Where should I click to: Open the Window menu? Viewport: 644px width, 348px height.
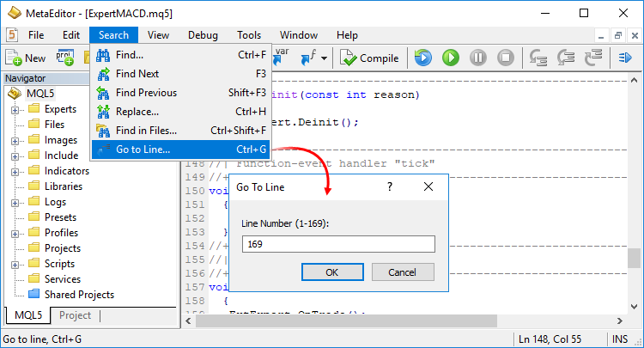299,35
